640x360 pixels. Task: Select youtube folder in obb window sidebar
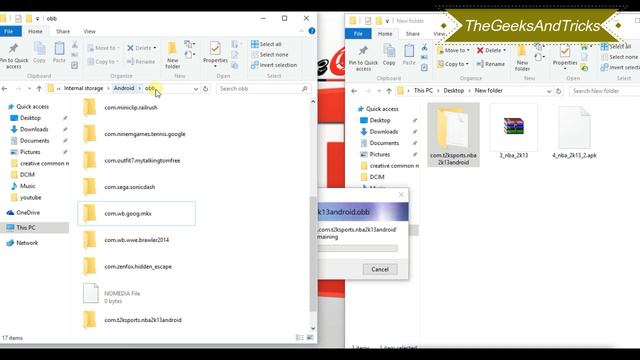pyautogui.click(x=31, y=198)
